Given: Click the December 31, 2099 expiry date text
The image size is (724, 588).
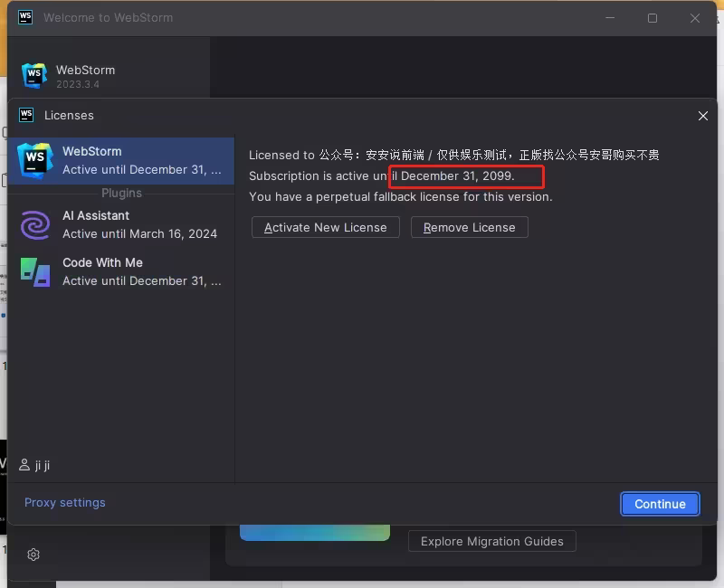Looking at the screenshot, I should (458, 175).
